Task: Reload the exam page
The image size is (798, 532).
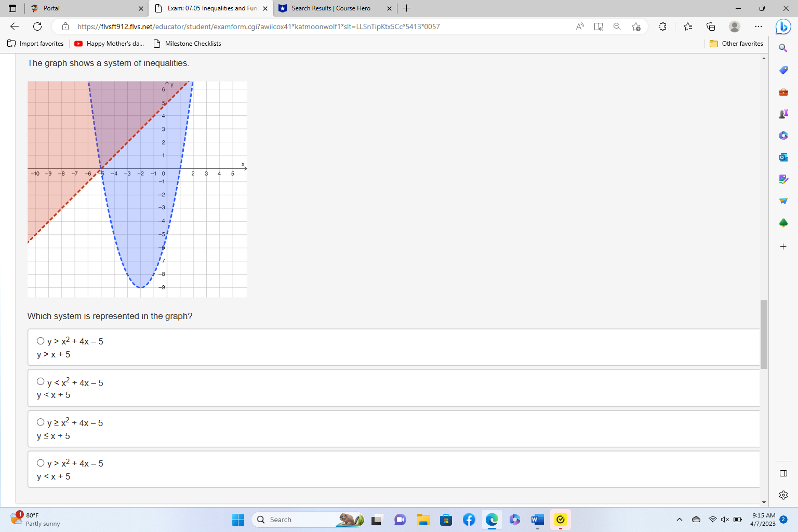Action: click(x=37, y=26)
